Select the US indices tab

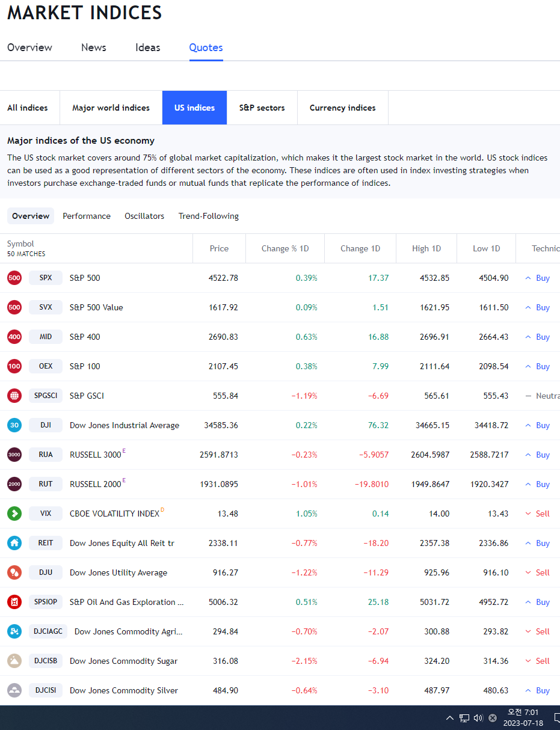(195, 108)
